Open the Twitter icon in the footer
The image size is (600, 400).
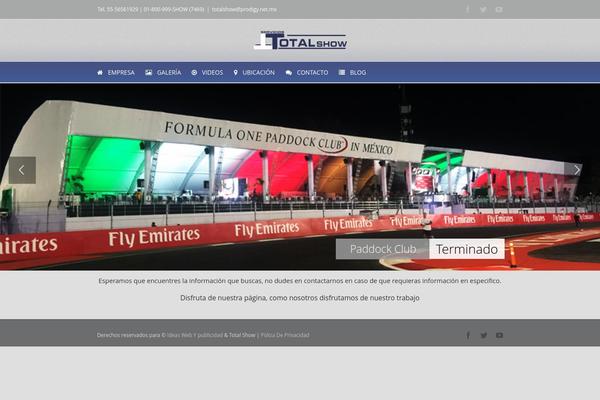(x=484, y=335)
